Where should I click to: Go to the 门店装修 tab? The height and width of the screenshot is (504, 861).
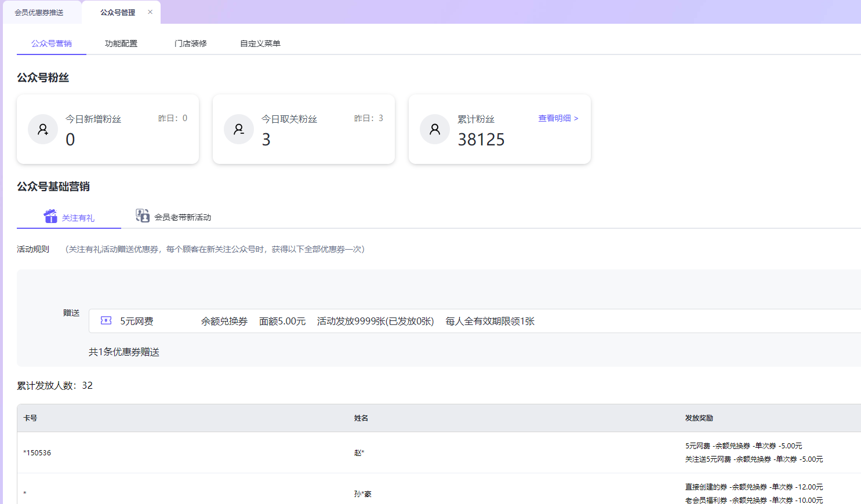point(191,43)
